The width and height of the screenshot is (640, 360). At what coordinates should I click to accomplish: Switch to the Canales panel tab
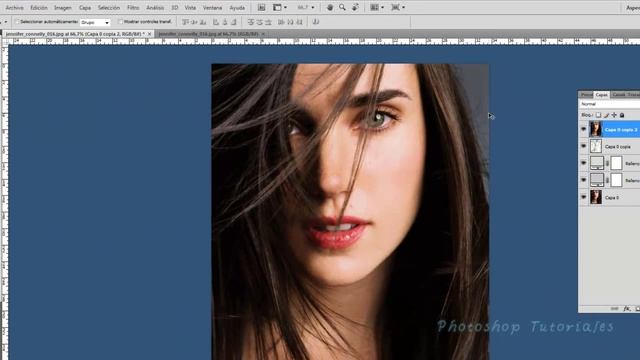(619, 95)
